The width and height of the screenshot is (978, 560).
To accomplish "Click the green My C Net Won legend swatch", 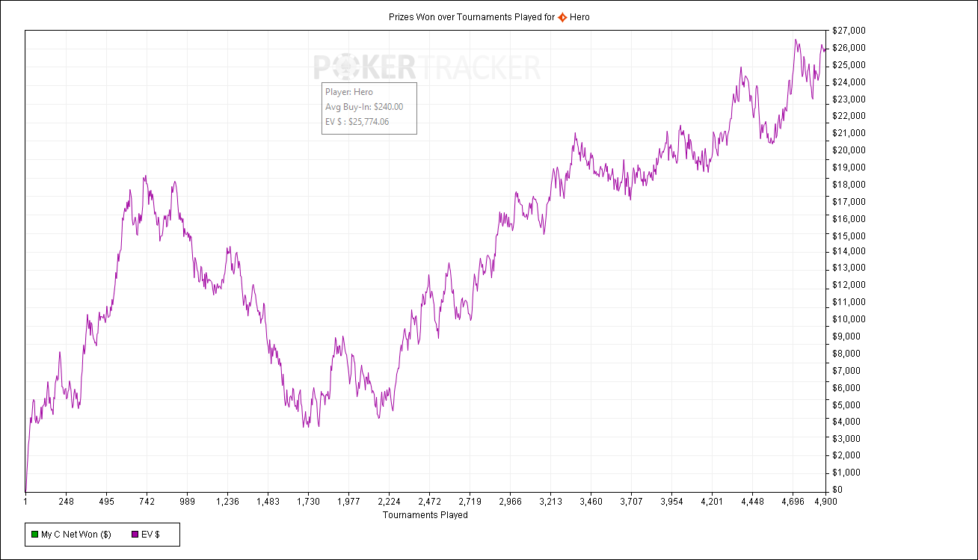I will tap(34, 535).
